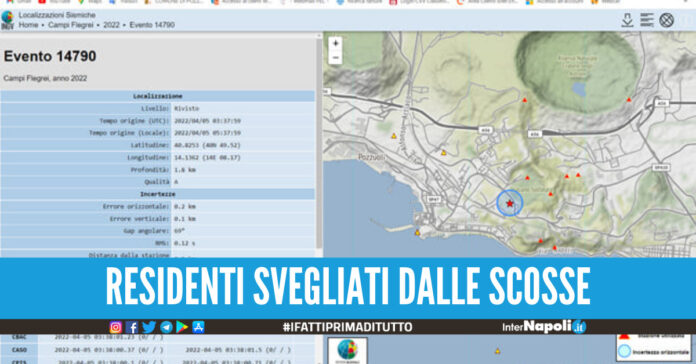
Task: Click the red star epicenter marker
Action: point(510,203)
